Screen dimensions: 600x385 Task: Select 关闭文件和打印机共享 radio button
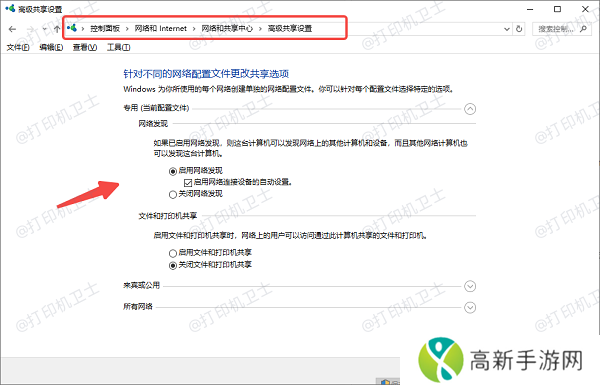point(173,265)
